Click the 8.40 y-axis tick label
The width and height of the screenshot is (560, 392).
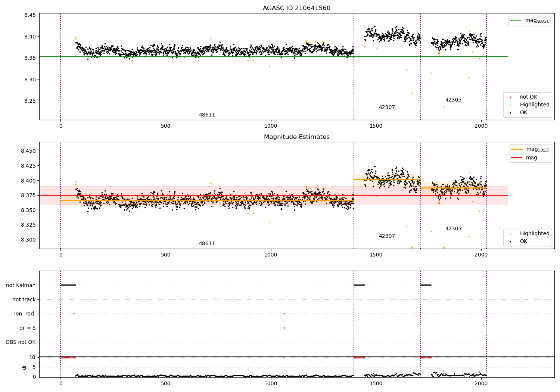coord(30,37)
